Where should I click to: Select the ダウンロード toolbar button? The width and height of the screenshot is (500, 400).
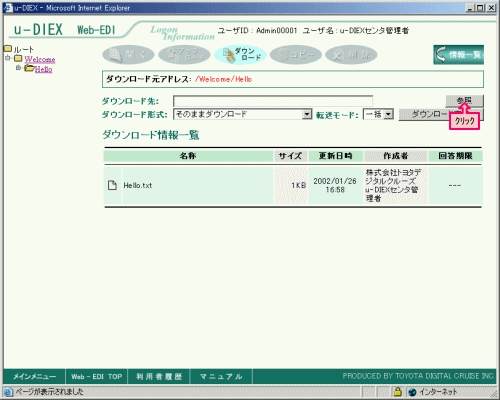pyautogui.click(x=240, y=55)
